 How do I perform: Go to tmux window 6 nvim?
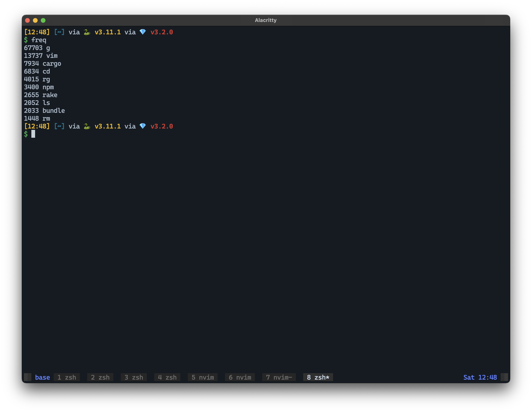(240, 377)
